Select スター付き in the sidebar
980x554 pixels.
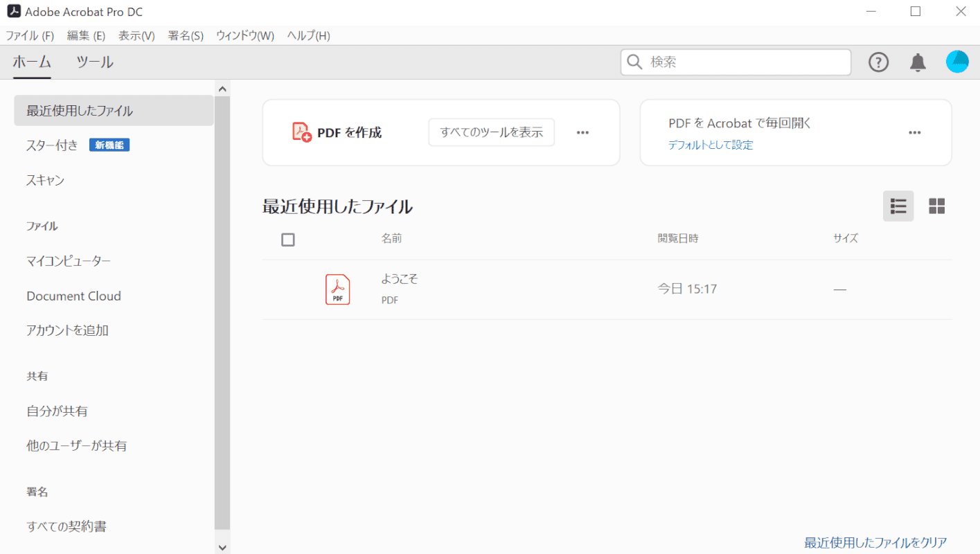click(53, 145)
